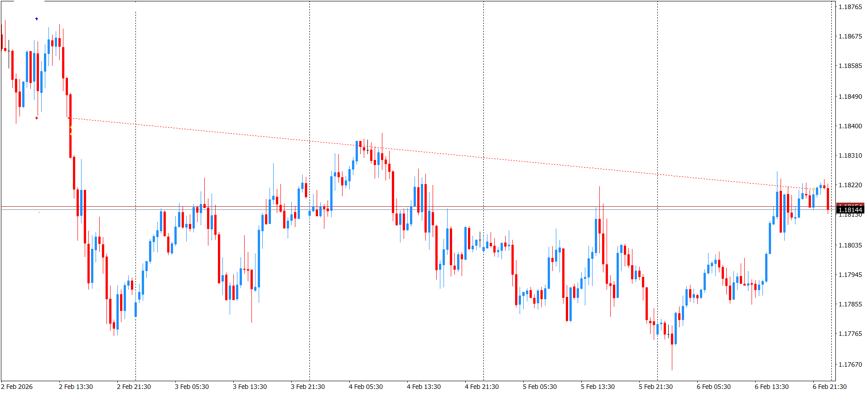Click the 3 Feb 13:30 time label
The height and width of the screenshot is (393, 868).
(x=250, y=387)
